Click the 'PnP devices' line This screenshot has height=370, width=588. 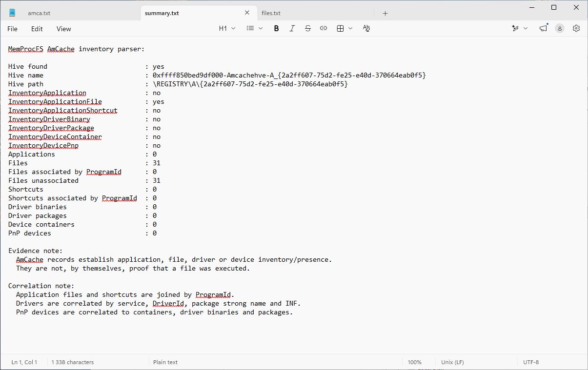tap(82, 233)
